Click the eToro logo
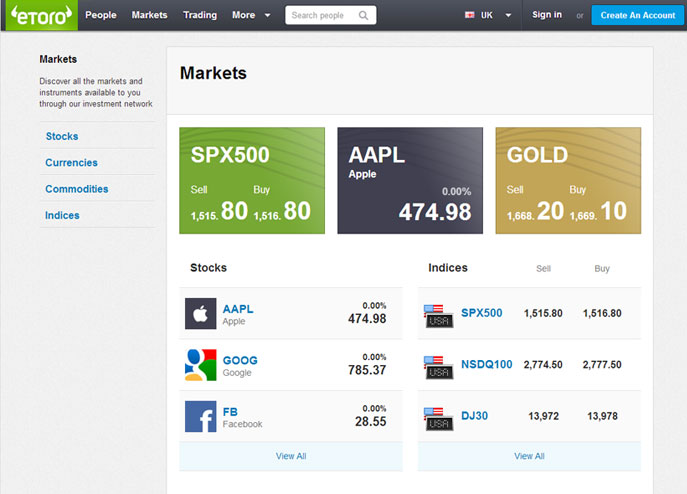The height and width of the screenshot is (494, 687). point(42,15)
